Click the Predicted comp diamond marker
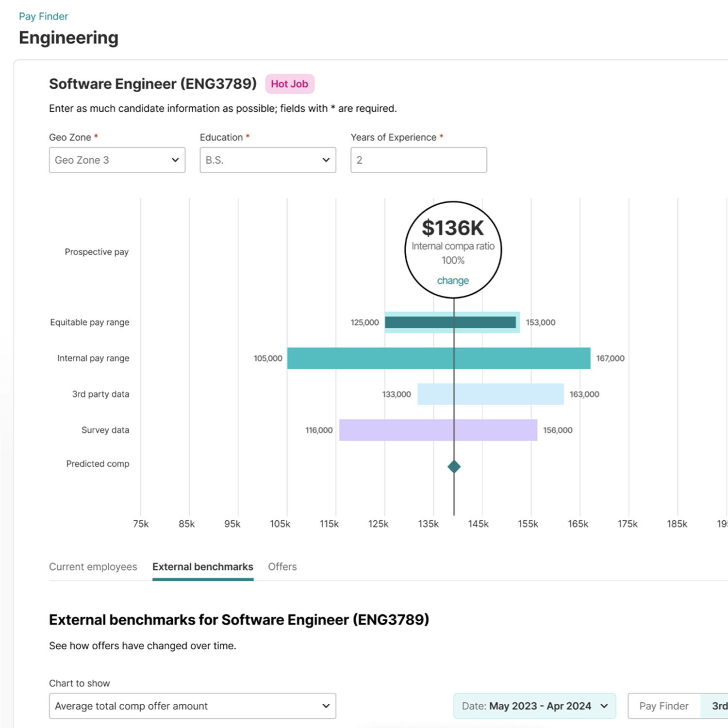Viewport: 728px width, 728px height. click(x=454, y=467)
